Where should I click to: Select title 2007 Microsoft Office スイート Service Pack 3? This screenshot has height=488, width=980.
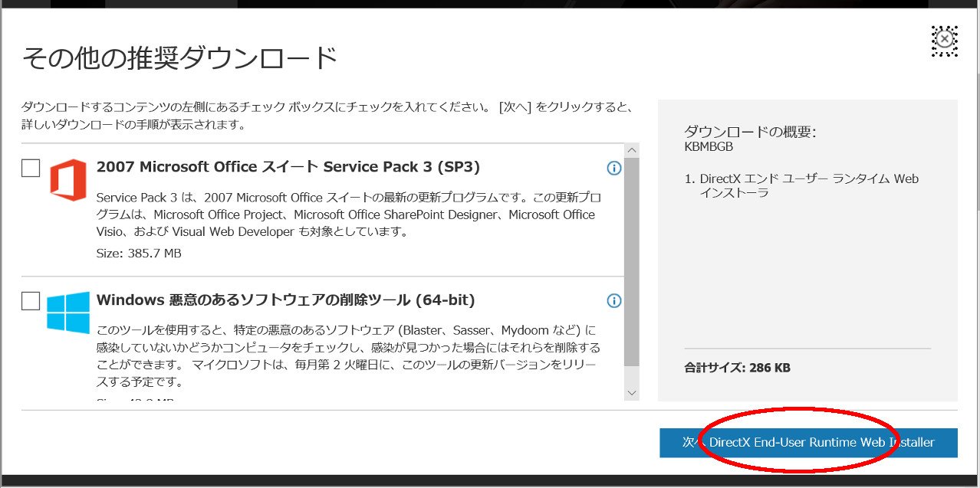pos(288,167)
